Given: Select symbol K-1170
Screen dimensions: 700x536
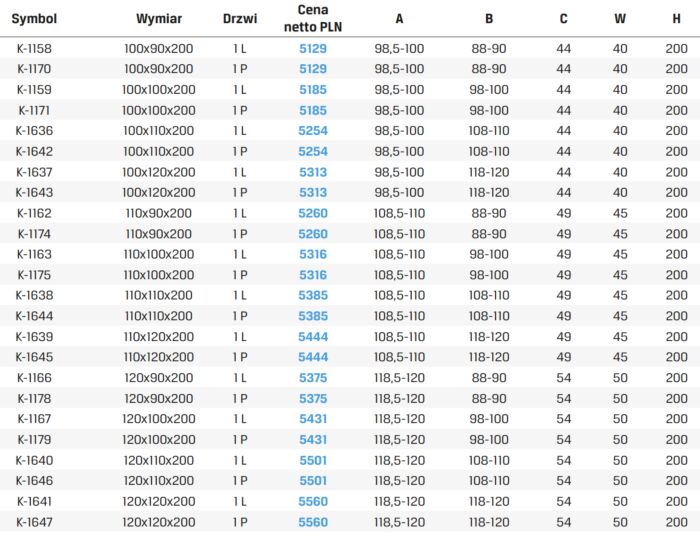Looking at the screenshot, I should pyautogui.click(x=34, y=69).
